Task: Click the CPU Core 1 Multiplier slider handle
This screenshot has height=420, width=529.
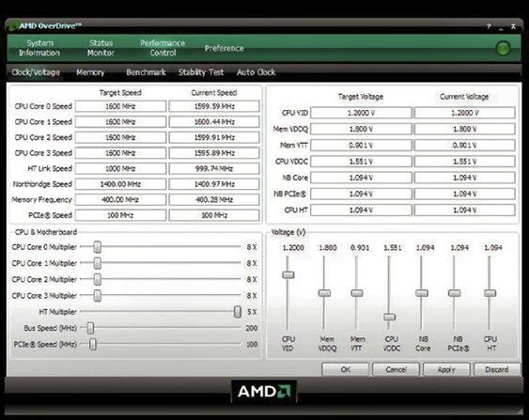Action: [x=97, y=263]
